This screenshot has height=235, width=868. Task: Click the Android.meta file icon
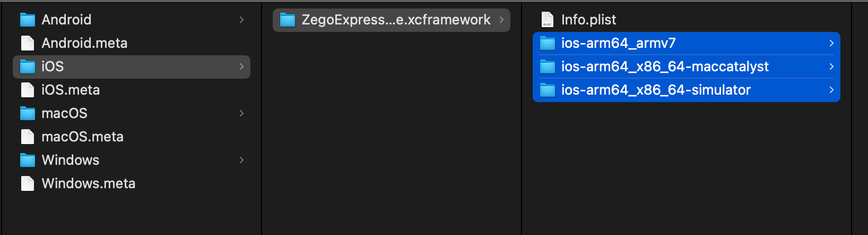(28, 44)
